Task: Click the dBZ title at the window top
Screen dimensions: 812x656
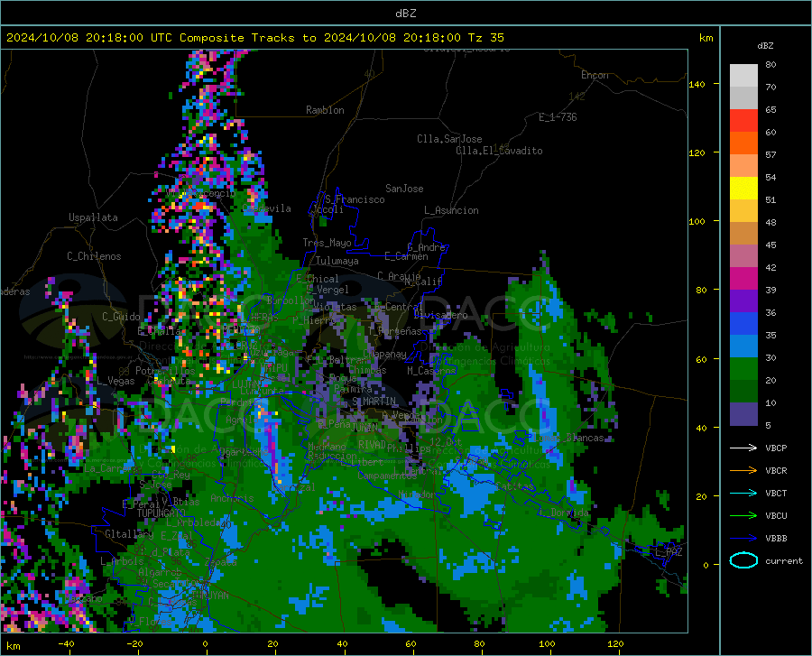Action: click(x=405, y=14)
